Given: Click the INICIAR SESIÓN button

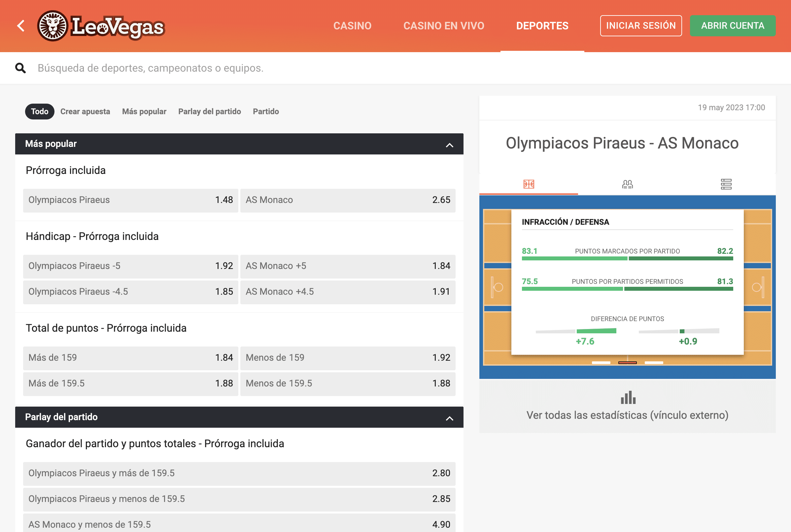Looking at the screenshot, I should pyautogui.click(x=641, y=25).
